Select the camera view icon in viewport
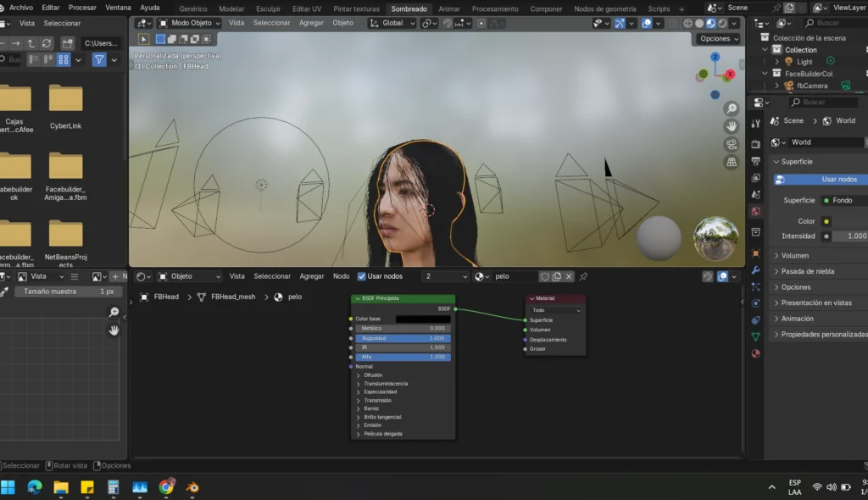 click(731, 144)
